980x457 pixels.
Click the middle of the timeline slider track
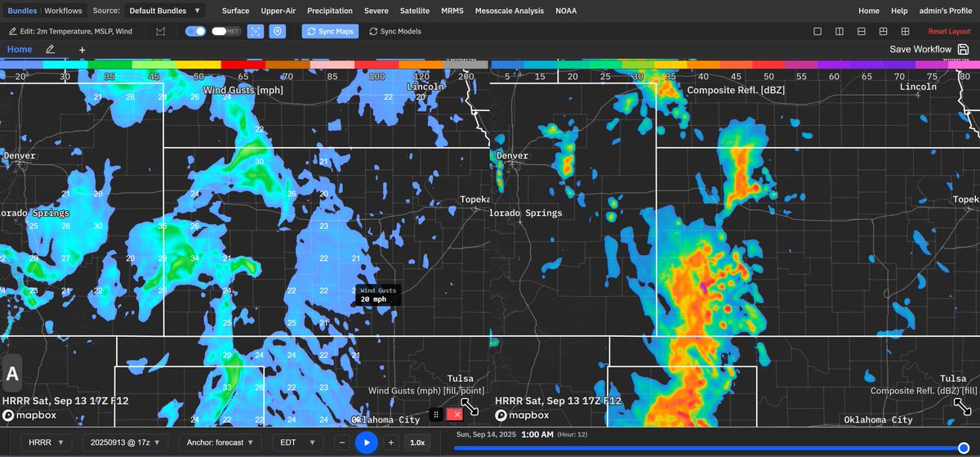coord(710,448)
